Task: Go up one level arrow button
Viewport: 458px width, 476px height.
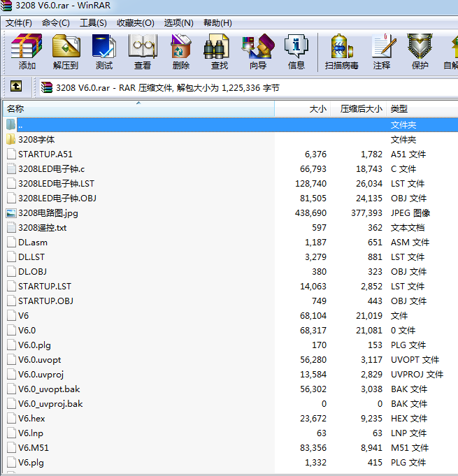Action: pyautogui.click(x=16, y=86)
